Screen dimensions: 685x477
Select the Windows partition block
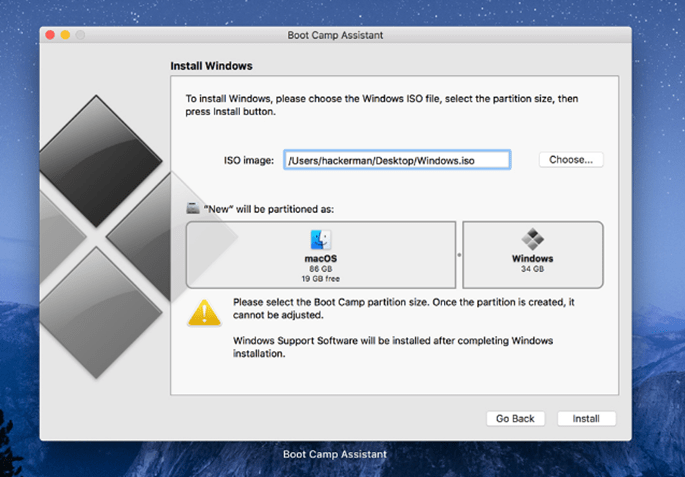[532, 254]
